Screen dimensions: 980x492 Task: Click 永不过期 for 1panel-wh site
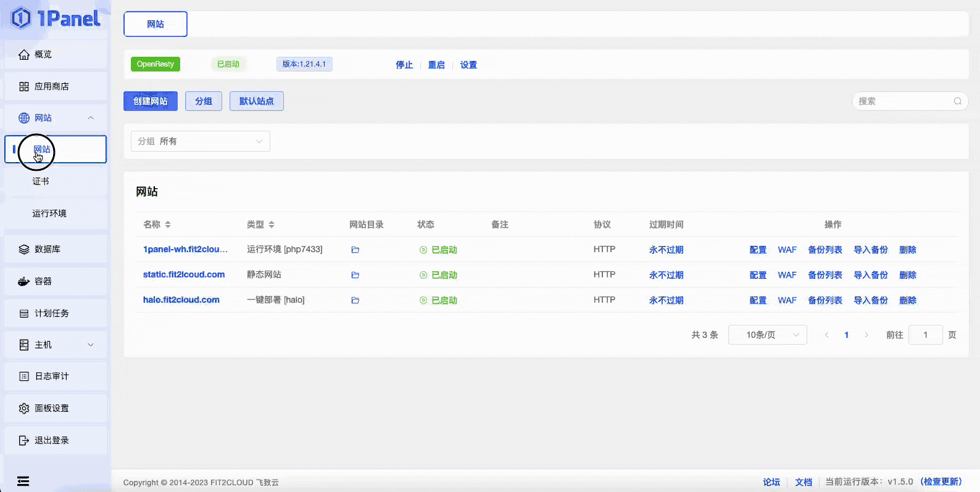[x=666, y=250]
